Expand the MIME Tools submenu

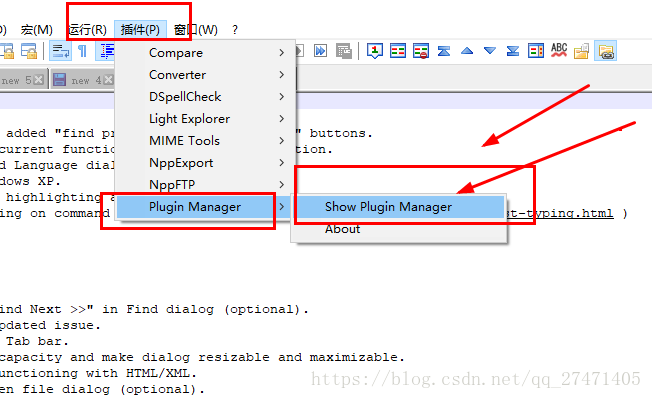205,141
